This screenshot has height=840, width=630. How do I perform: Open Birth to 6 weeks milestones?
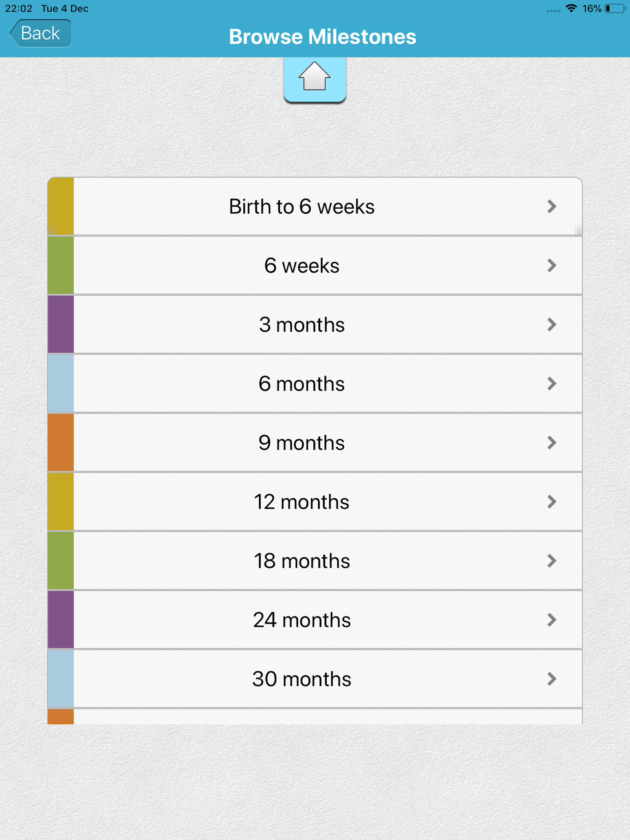coord(302,207)
